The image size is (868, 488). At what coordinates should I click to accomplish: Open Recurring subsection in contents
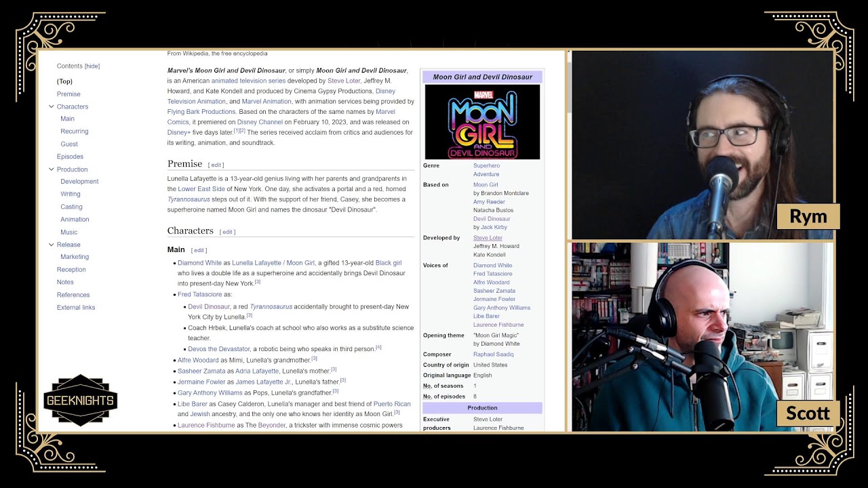coord(75,131)
